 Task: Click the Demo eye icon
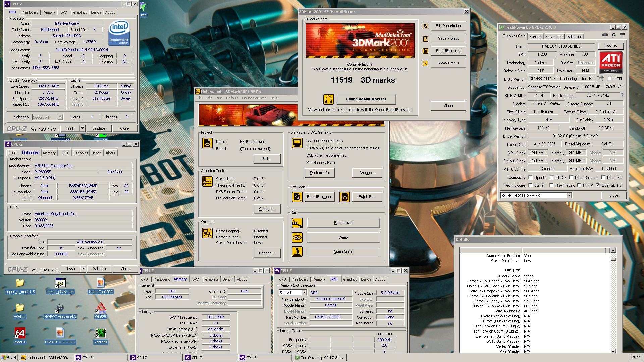tap(297, 238)
